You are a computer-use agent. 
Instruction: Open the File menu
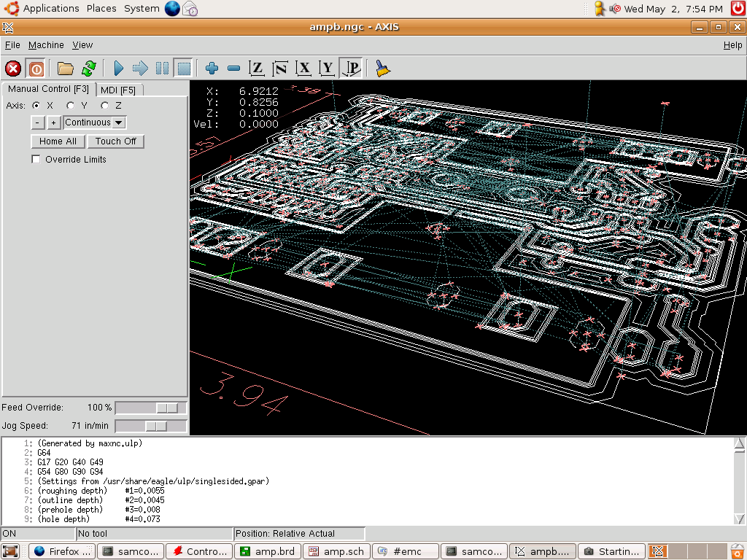click(12, 44)
